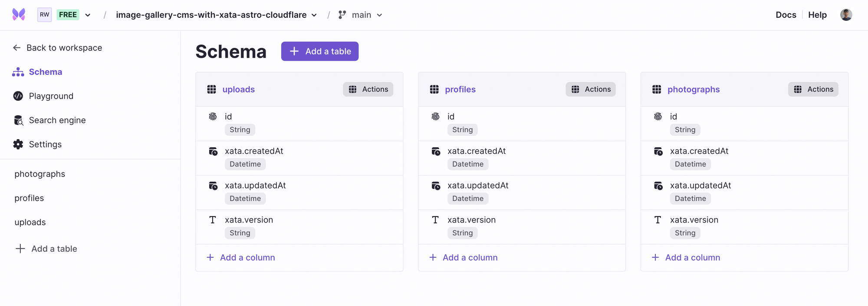Click fingerprint icon of uploads id
The height and width of the screenshot is (306, 868).
(213, 116)
